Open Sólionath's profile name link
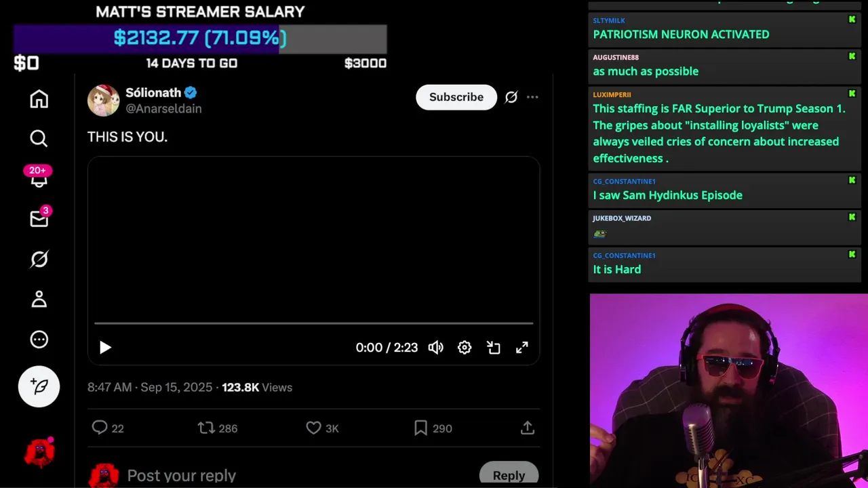This screenshot has height=488, width=868. click(x=153, y=93)
